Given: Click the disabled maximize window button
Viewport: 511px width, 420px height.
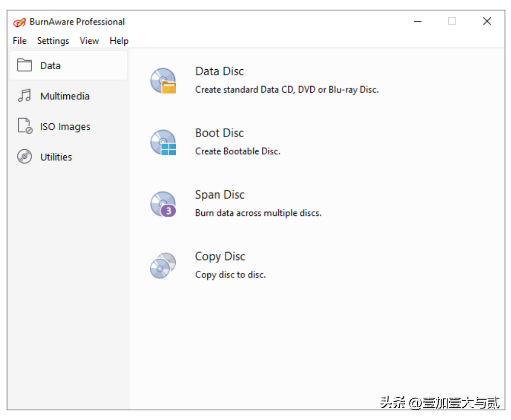Looking at the screenshot, I should tap(452, 21).
